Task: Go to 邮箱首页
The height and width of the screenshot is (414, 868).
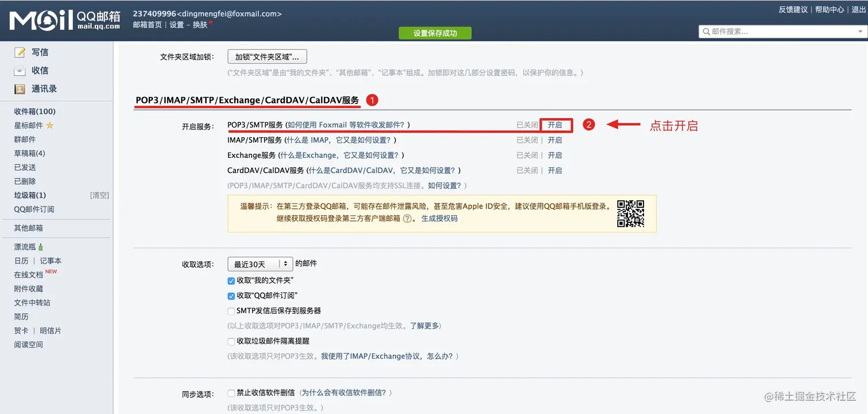Action: 147,25
